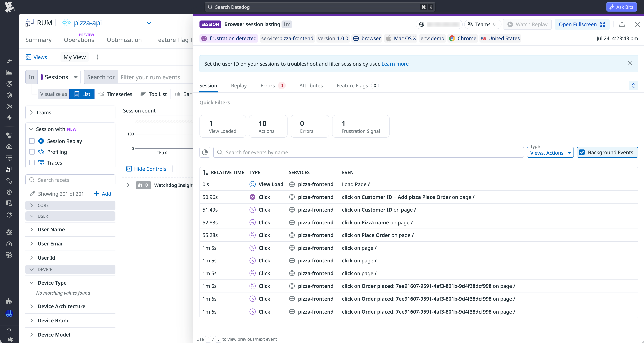Click the three-dot menu next to My View
Screen dimensions: 644x343
point(97,57)
